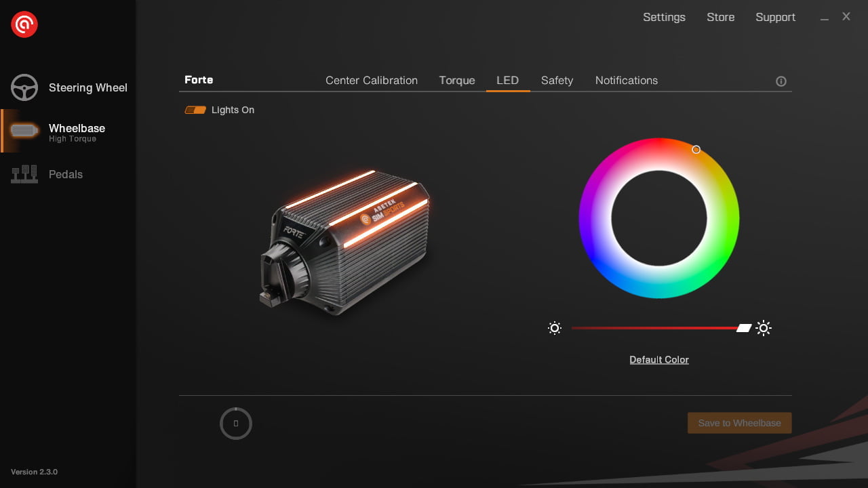Open the Notifications tab
The width and height of the screenshot is (868, 488).
627,81
